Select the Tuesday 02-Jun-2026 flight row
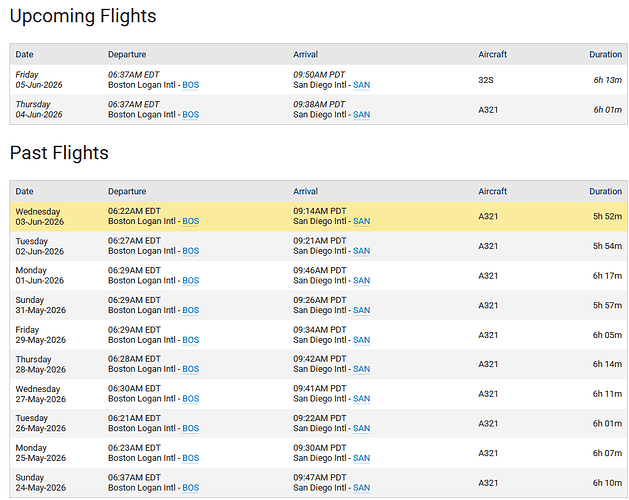The height and width of the screenshot is (500, 629). pyautogui.click(x=319, y=246)
